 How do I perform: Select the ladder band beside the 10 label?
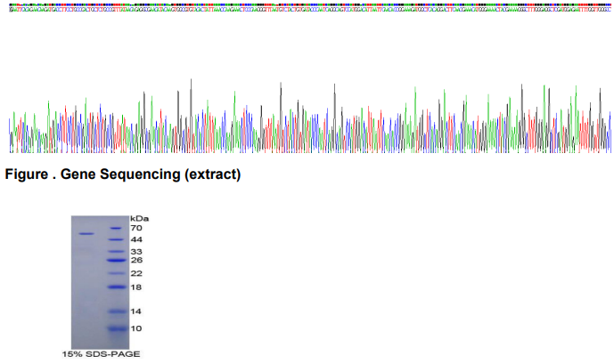118,328
